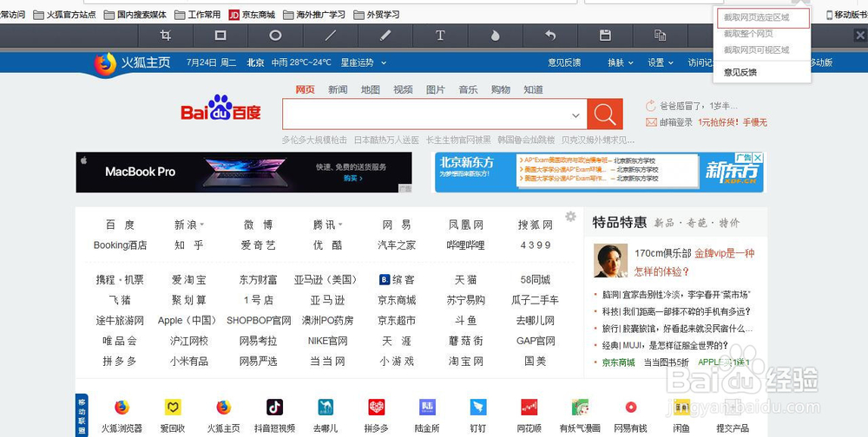
Task: Open the 哔哩哔哩 site link
Action: coord(465,245)
